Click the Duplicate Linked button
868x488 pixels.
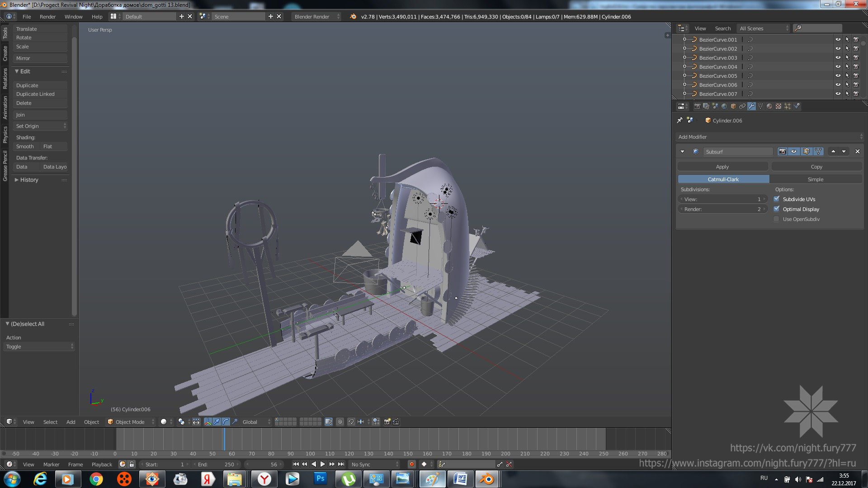coord(35,94)
